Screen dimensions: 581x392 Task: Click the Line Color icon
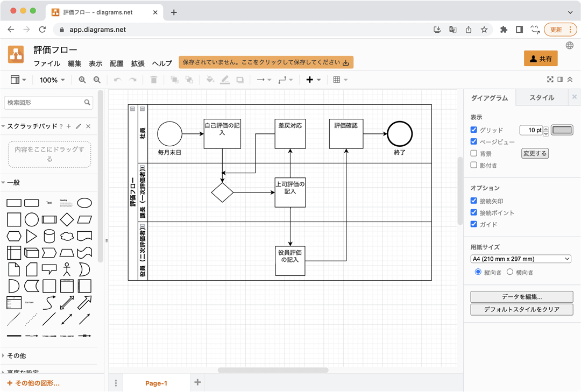click(224, 80)
